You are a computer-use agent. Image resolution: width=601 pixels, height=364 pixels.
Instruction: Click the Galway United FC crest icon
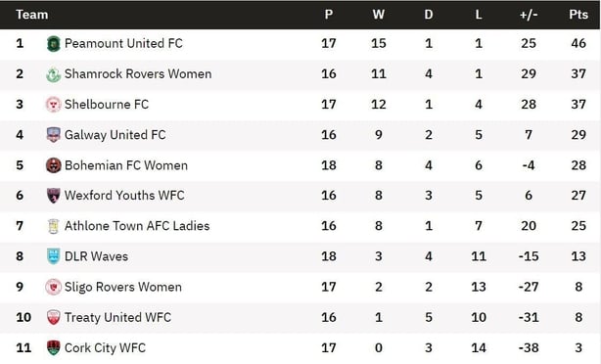(x=53, y=135)
